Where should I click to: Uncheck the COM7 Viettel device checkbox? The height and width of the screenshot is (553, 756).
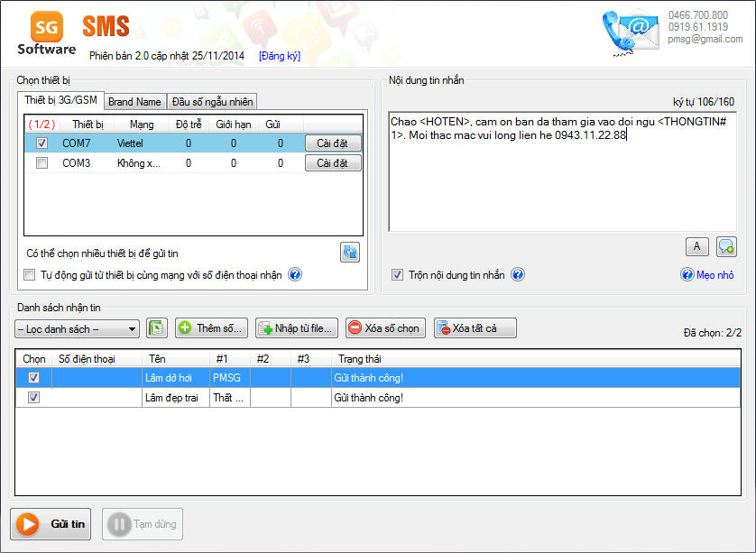click(x=41, y=143)
